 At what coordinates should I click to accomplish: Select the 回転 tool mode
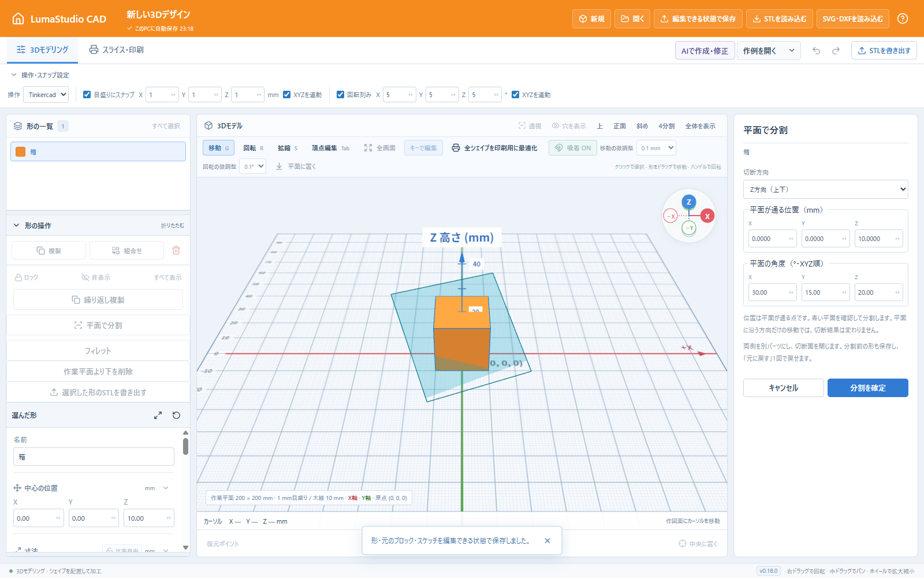click(253, 148)
